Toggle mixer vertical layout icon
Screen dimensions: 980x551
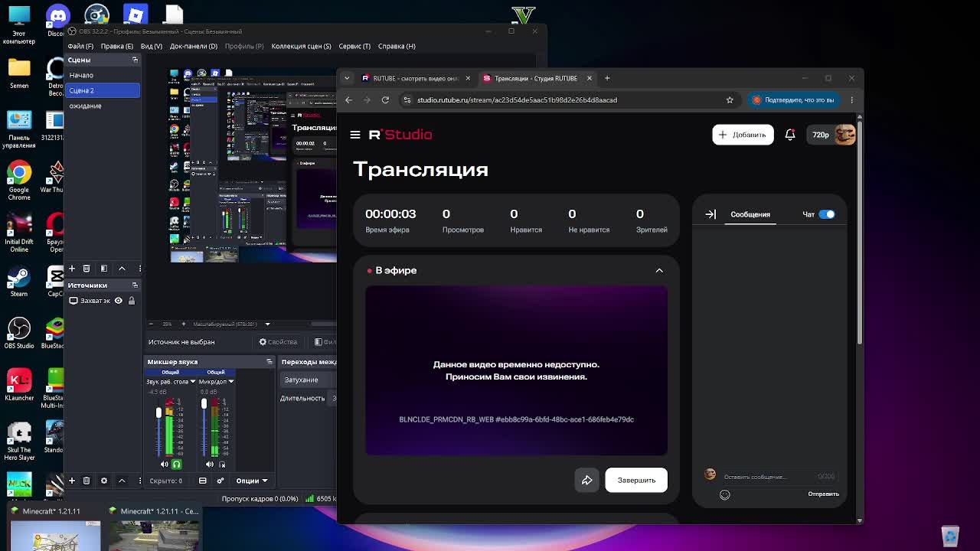[203, 481]
